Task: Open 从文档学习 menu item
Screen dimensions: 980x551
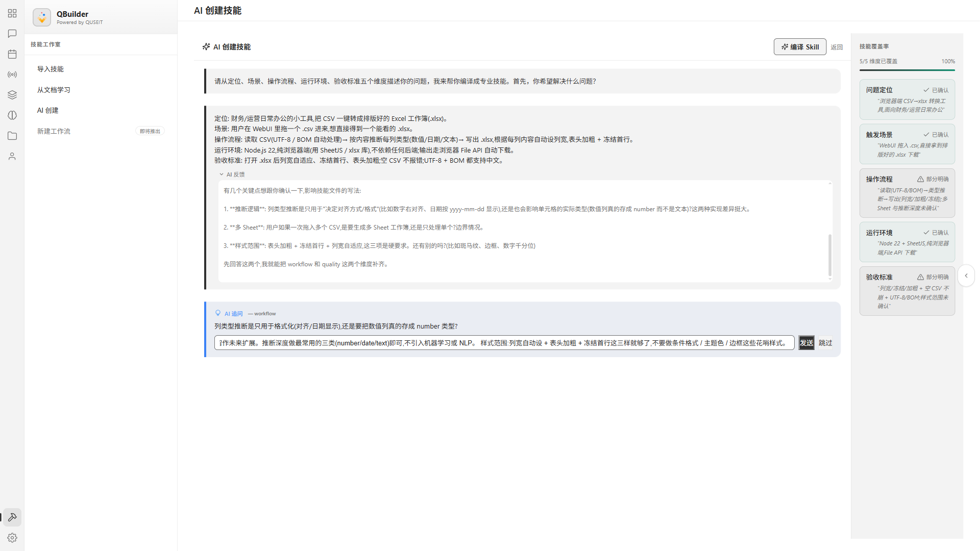Action: pos(101,90)
